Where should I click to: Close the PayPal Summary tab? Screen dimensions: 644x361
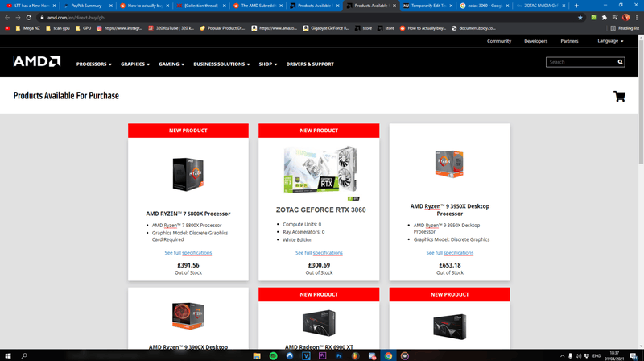click(110, 6)
